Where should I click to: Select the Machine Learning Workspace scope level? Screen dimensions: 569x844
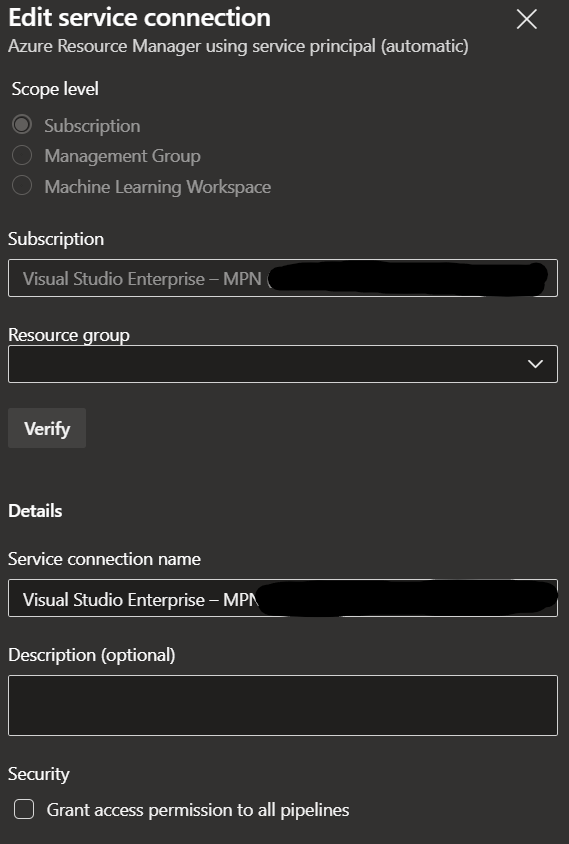[22, 186]
